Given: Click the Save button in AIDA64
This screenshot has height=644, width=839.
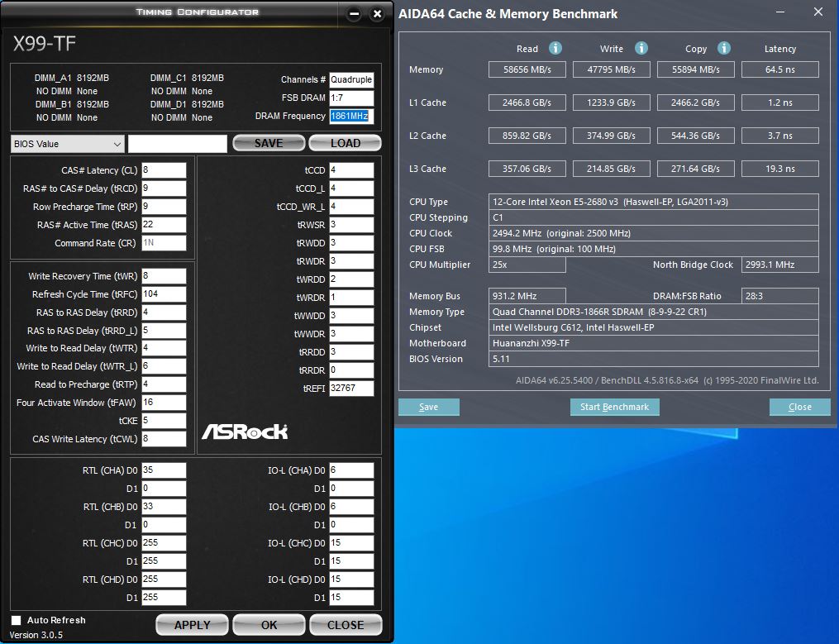Looking at the screenshot, I should point(429,407).
